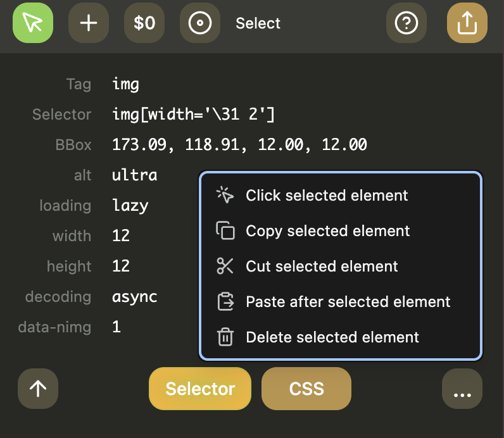Click the scissors icon in menu
The width and height of the screenshot is (504, 438).
pyautogui.click(x=225, y=266)
